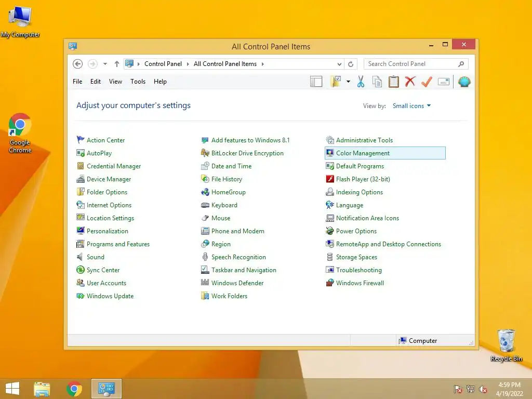Click the globe shell icon in toolbar
532x399 pixels.
point(464,82)
